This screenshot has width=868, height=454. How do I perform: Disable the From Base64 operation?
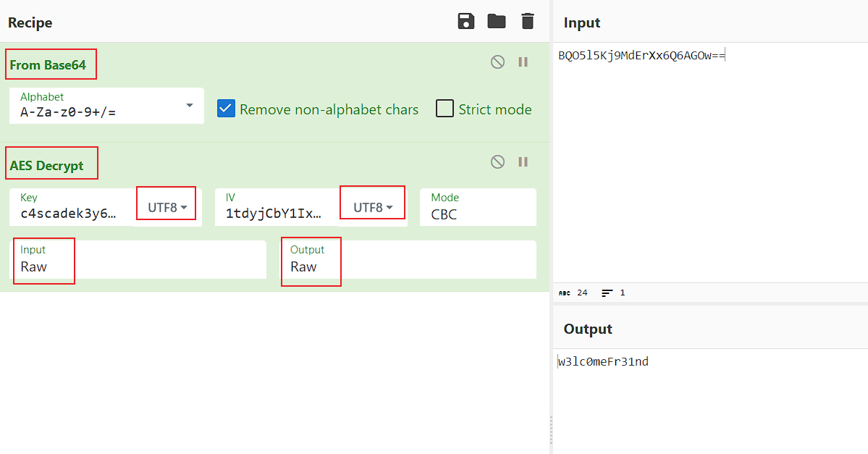(497, 62)
